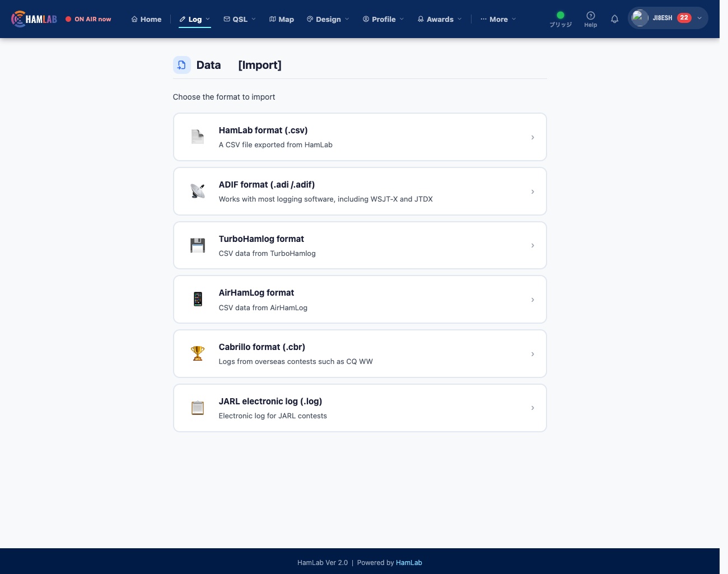
Task: Open the Map menu item
Action: click(282, 19)
